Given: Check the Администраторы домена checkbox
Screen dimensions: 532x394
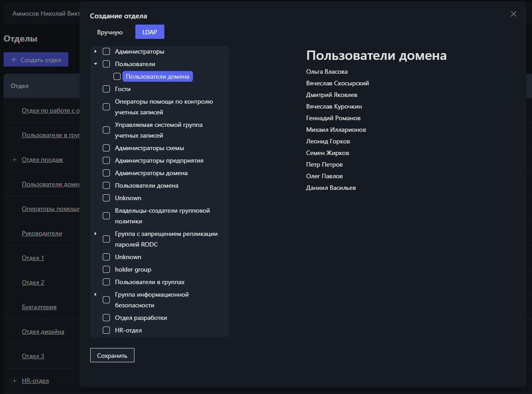Looking at the screenshot, I should click(x=106, y=172).
